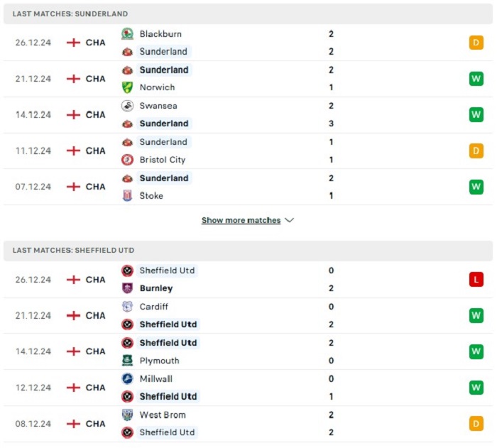Select Sunderland team name in Stoke match
Viewport: 497px width, 448px height.
point(164,178)
